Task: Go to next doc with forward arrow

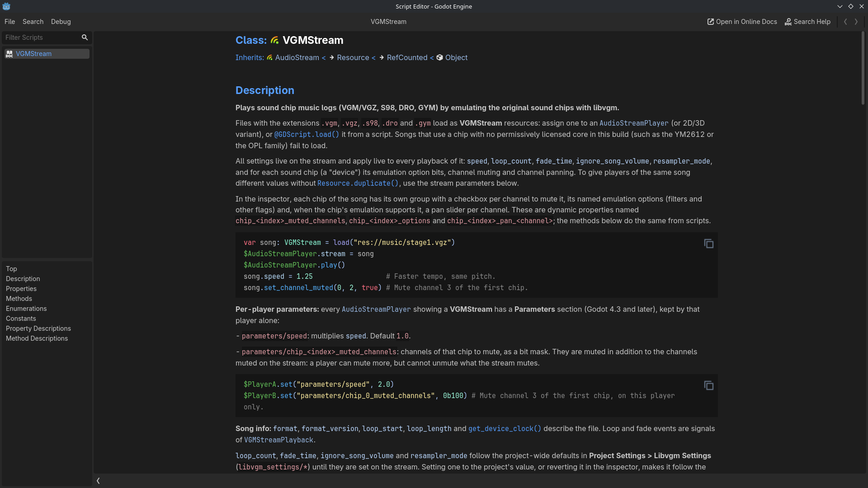Action: [856, 22]
